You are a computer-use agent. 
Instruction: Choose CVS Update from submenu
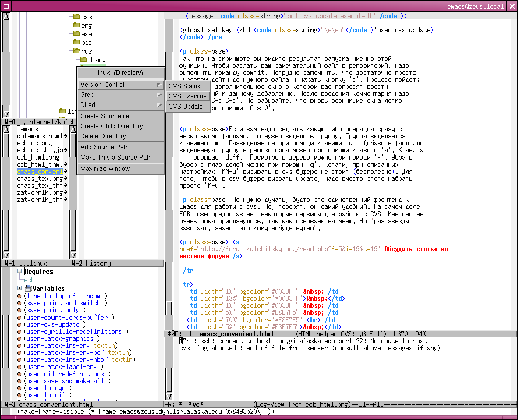[x=185, y=107]
